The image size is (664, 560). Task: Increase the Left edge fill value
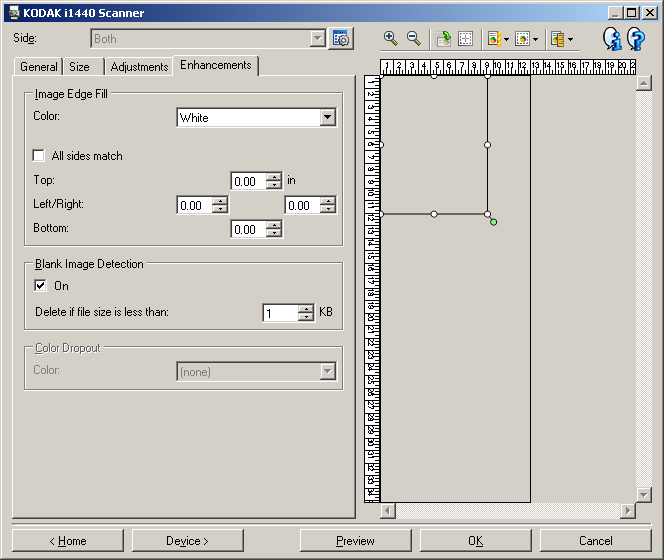220,201
